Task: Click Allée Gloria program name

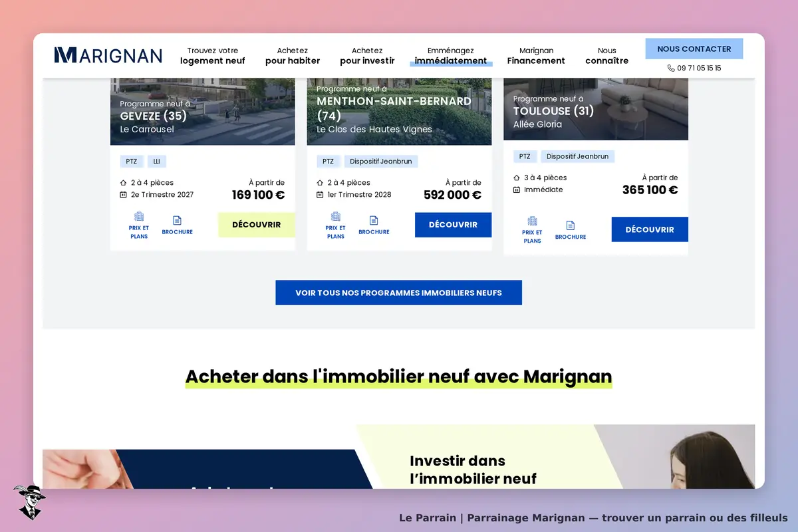Action: (537, 124)
